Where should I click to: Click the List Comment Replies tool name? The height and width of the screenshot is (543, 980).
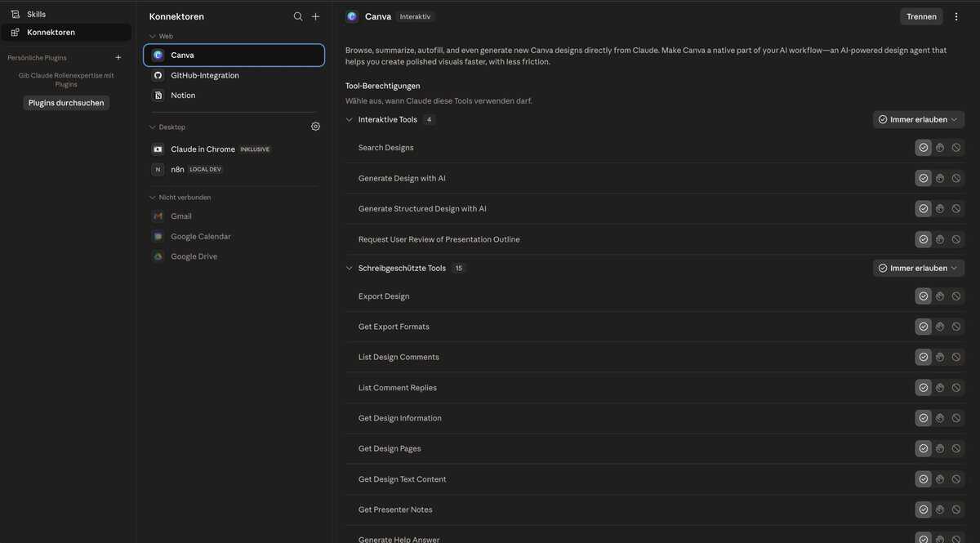tap(398, 388)
